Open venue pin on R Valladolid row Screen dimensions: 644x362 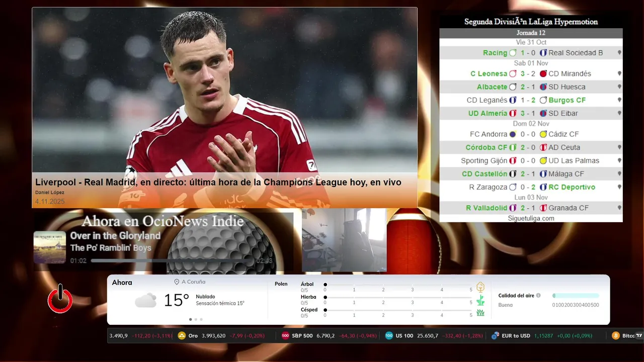click(619, 208)
